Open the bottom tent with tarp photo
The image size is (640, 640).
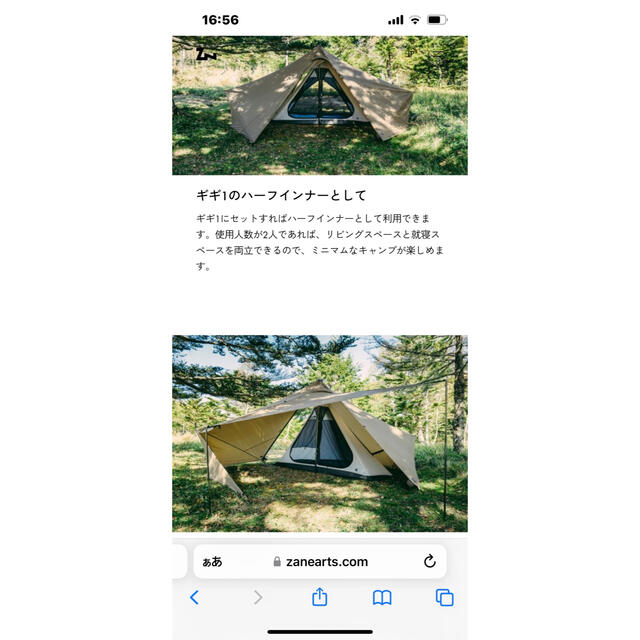(x=320, y=433)
